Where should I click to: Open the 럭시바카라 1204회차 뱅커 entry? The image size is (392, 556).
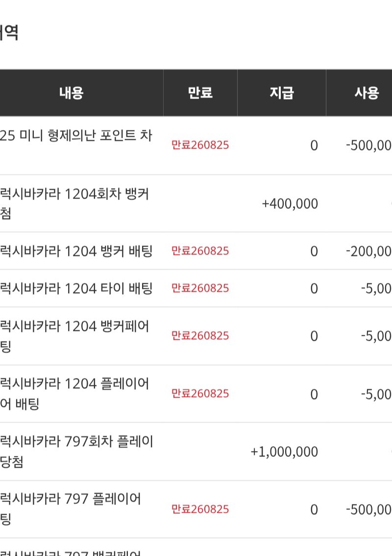tap(74, 203)
